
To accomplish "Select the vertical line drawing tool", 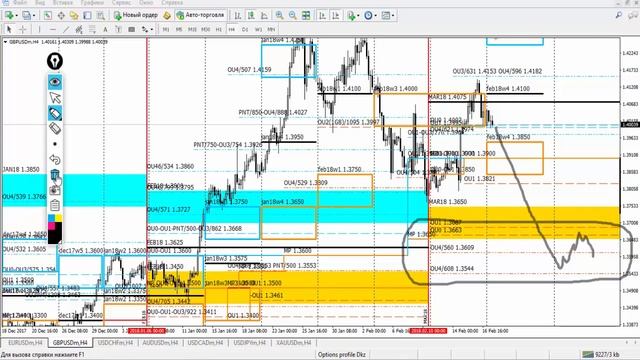I will tap(39, 29).
